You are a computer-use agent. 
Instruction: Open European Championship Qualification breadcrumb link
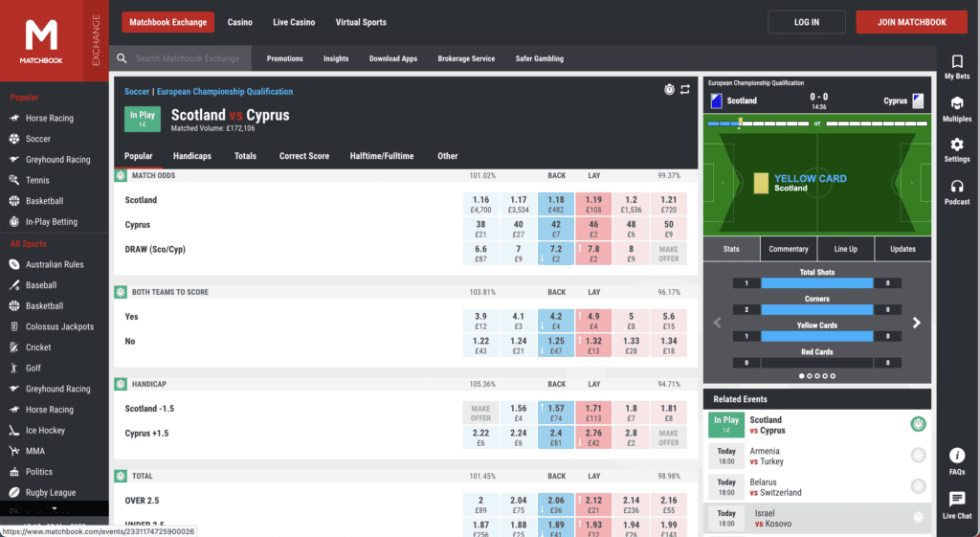point(224,91)
